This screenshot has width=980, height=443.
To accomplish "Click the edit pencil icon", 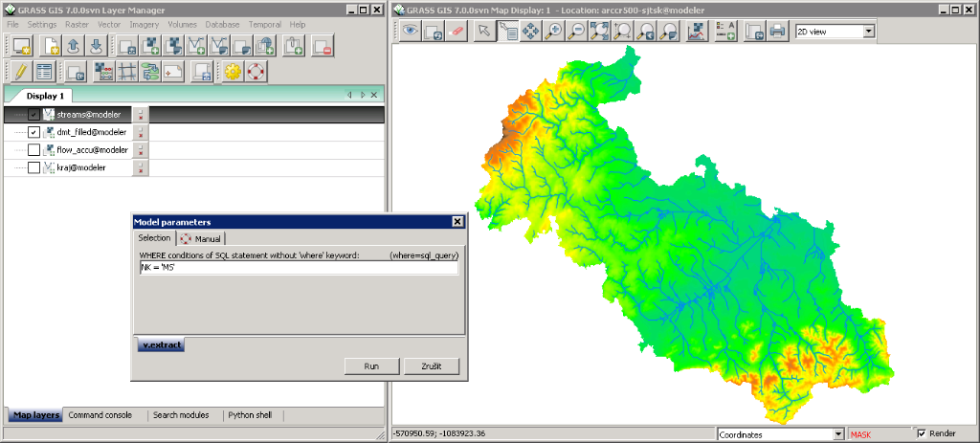I will [20, 72].
